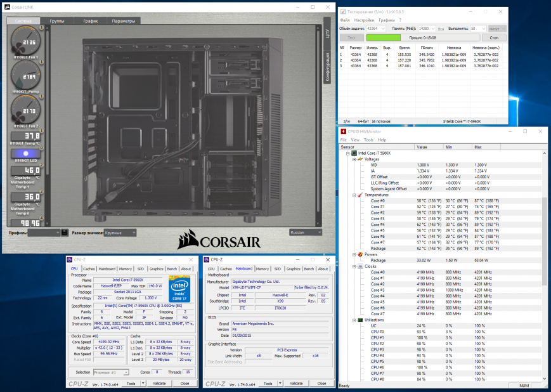The width and height of the screenshot is (551, 392).
Task: Click the Corsair LINK sensor list scrollbar
Action: click(x=47, y=126)
